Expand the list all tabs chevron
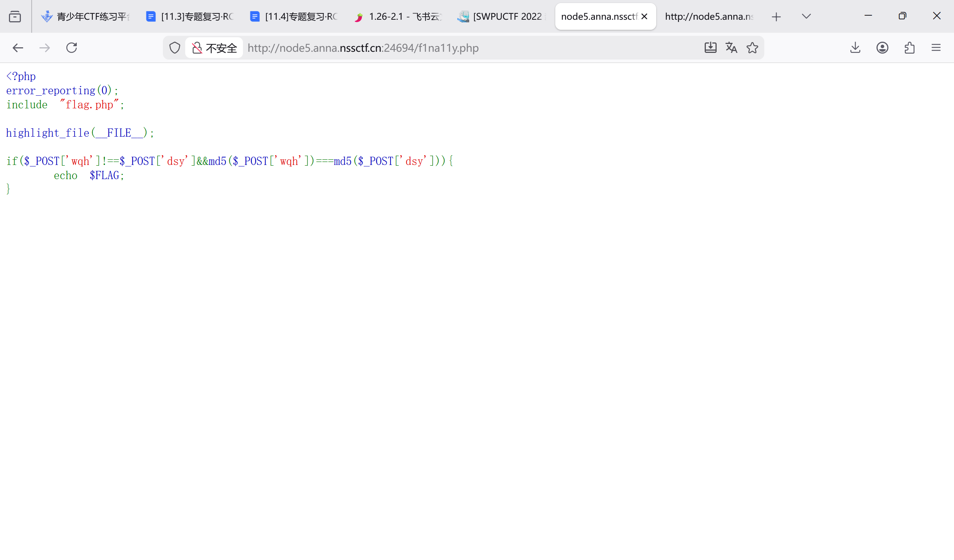Viewport: 954px width, 560px height. pos(806,16)
